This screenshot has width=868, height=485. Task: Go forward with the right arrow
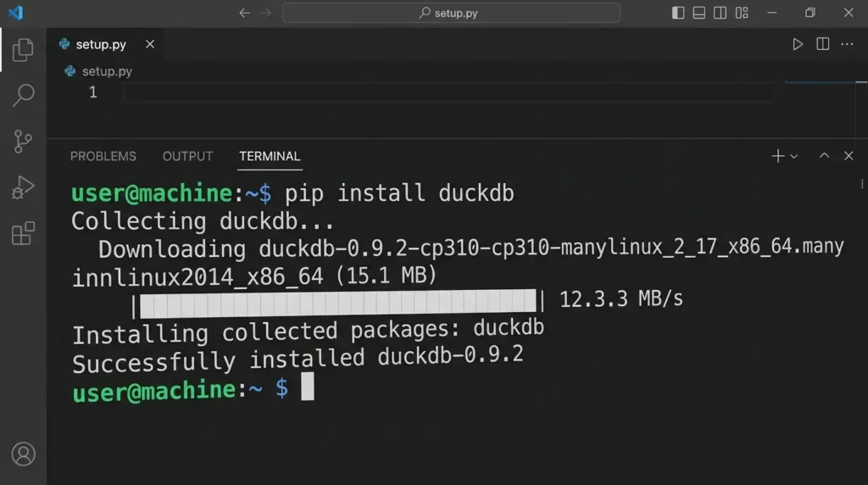pyautogui.click(x=265, y=13)
